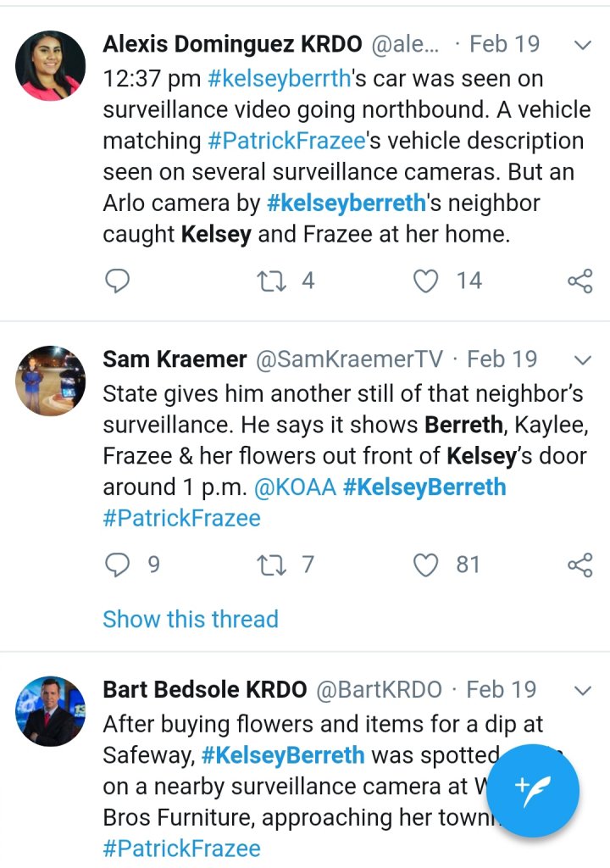Open Bart Bedsole KRDO's profile name

click(204, 690)
